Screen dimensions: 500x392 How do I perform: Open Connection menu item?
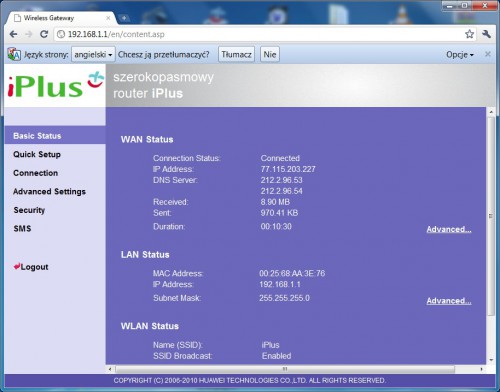click(x=35, y=173)
